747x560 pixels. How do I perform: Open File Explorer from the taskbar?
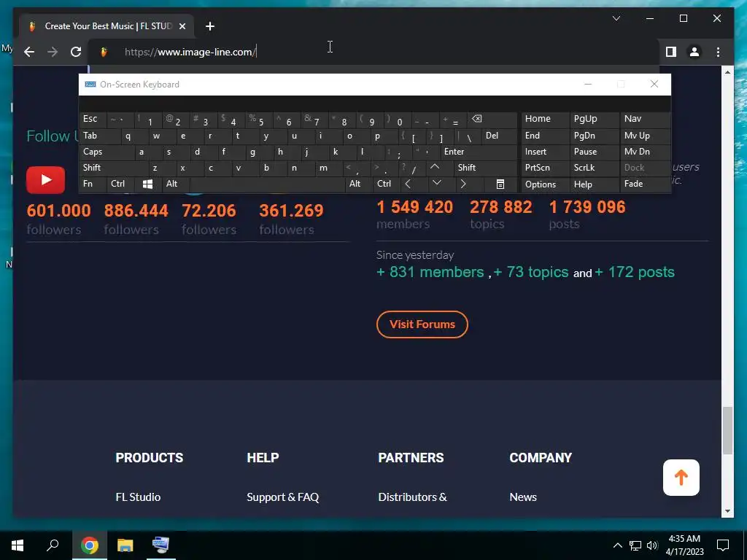click(x=125, y=545)
